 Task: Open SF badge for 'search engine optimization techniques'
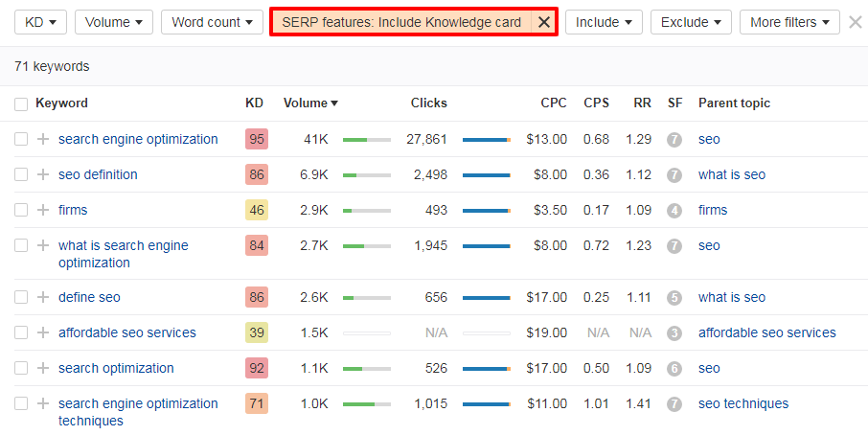[674, 404]
